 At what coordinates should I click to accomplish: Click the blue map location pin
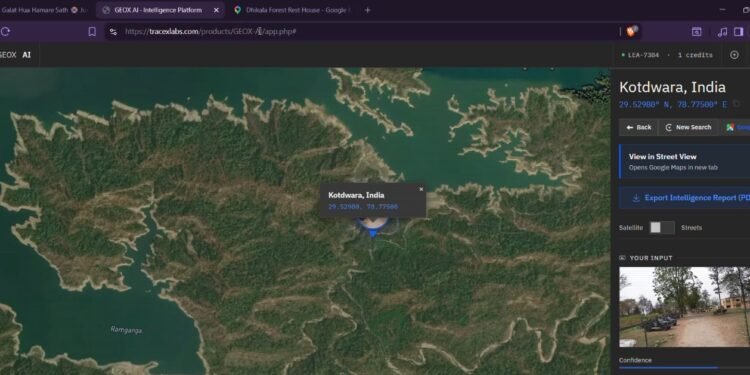(x=374, y=227)
